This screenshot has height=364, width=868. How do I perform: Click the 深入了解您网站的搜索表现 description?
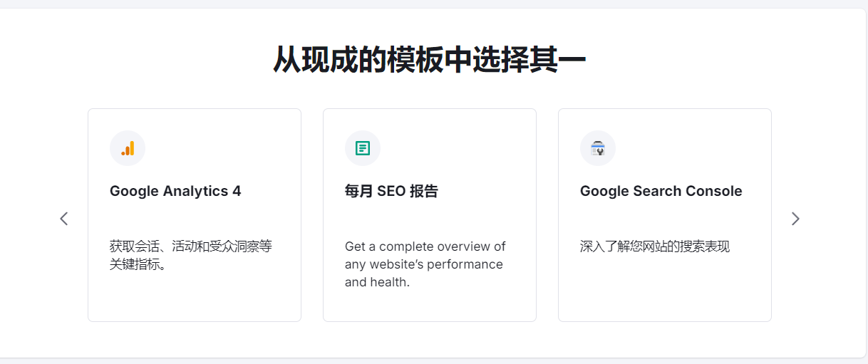tap(654, 246)
